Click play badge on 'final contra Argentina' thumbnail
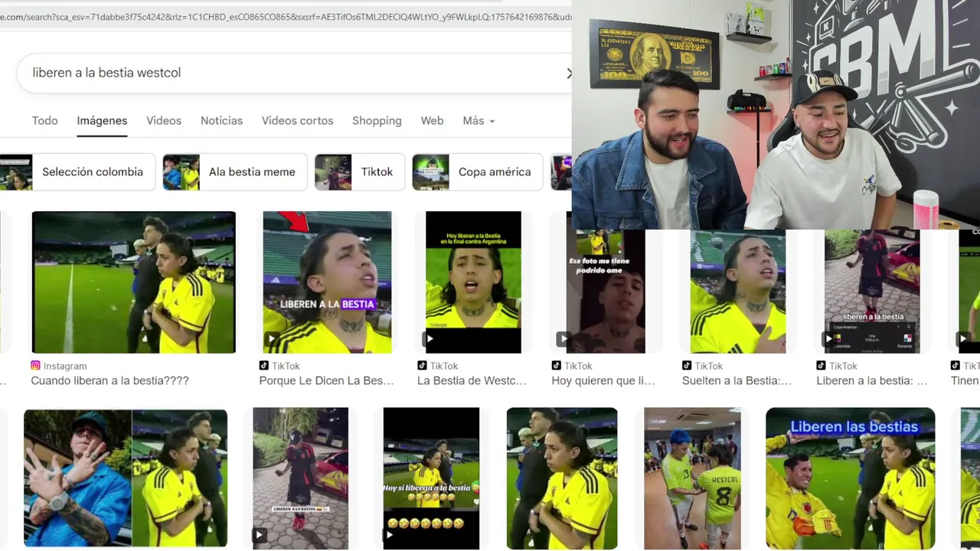 (x=430, y=339)
